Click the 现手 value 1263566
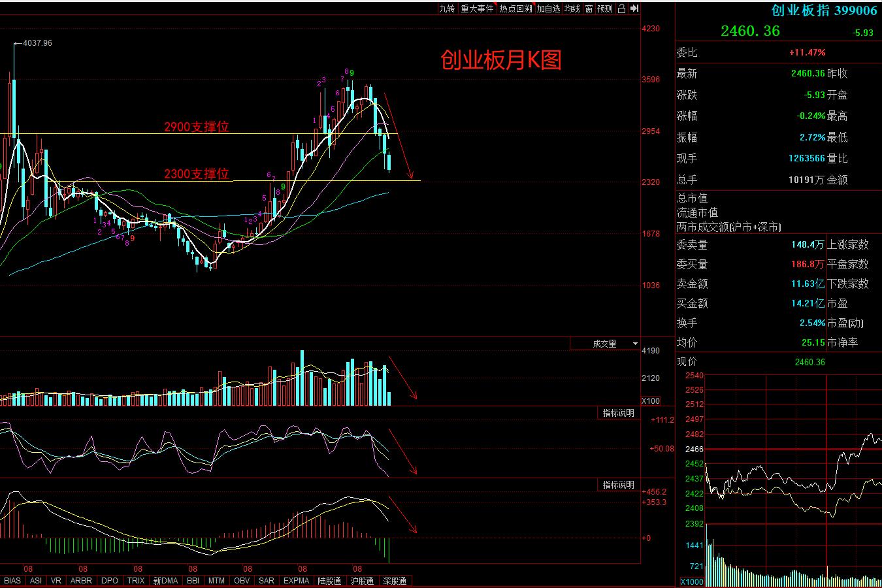Screen dimensions: 882x588 (807, 158)
